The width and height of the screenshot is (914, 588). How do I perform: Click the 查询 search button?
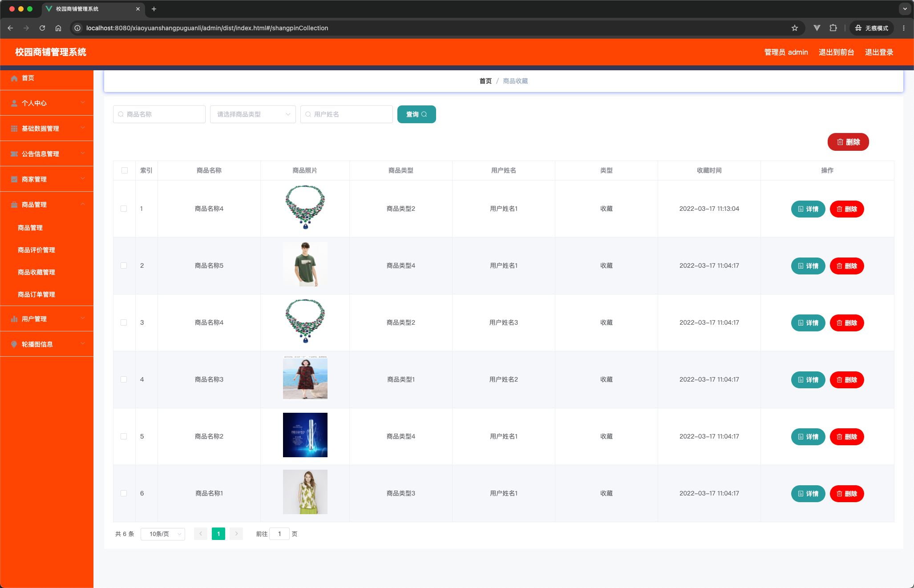(417, 114)
